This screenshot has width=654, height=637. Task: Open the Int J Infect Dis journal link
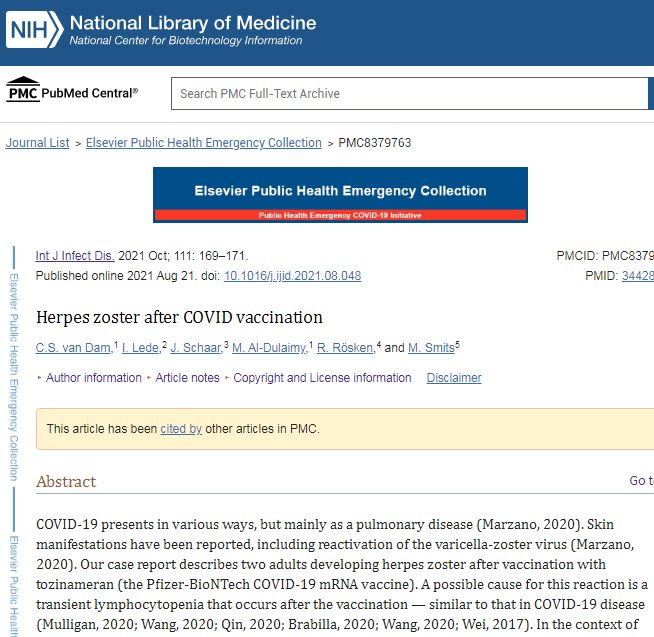coord(75,256)
